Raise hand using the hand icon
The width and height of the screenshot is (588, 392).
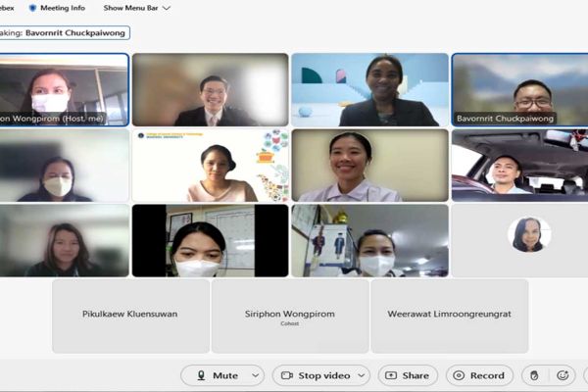point(535,375)
